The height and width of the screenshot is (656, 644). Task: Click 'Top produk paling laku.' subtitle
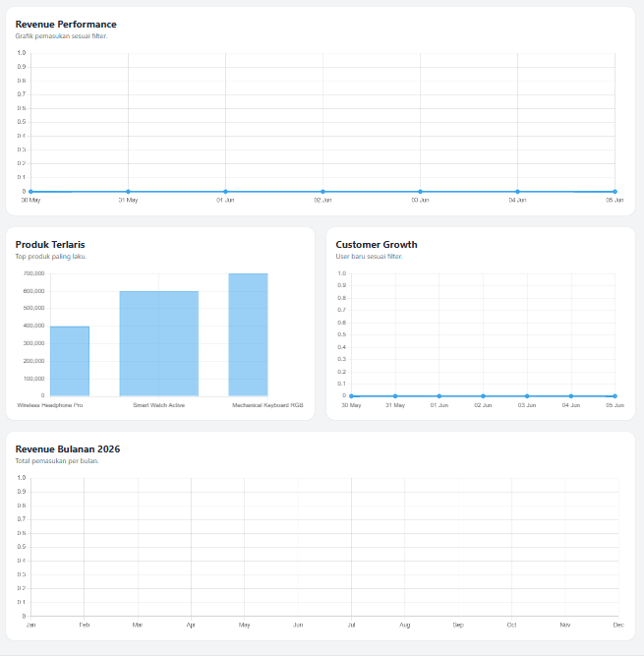click(51, 257)
